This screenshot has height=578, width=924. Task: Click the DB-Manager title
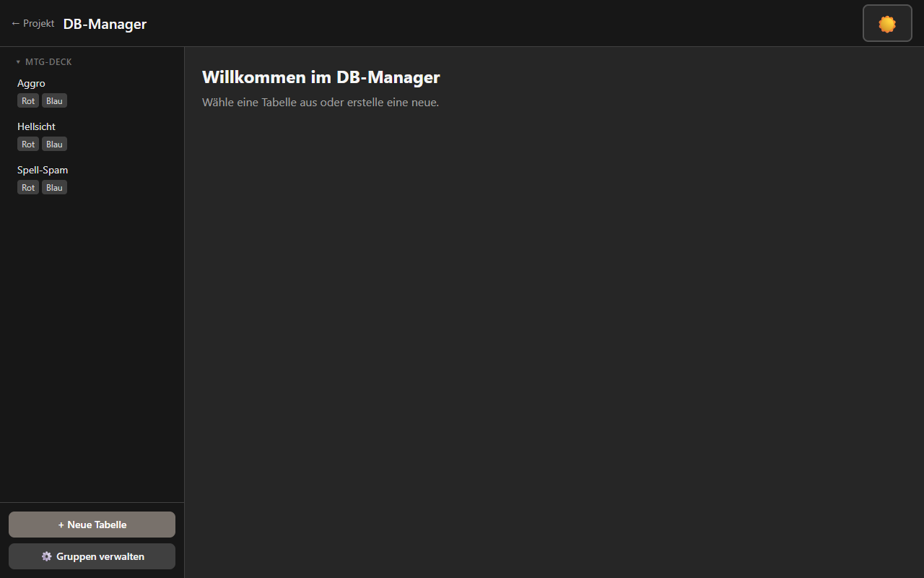105,24
